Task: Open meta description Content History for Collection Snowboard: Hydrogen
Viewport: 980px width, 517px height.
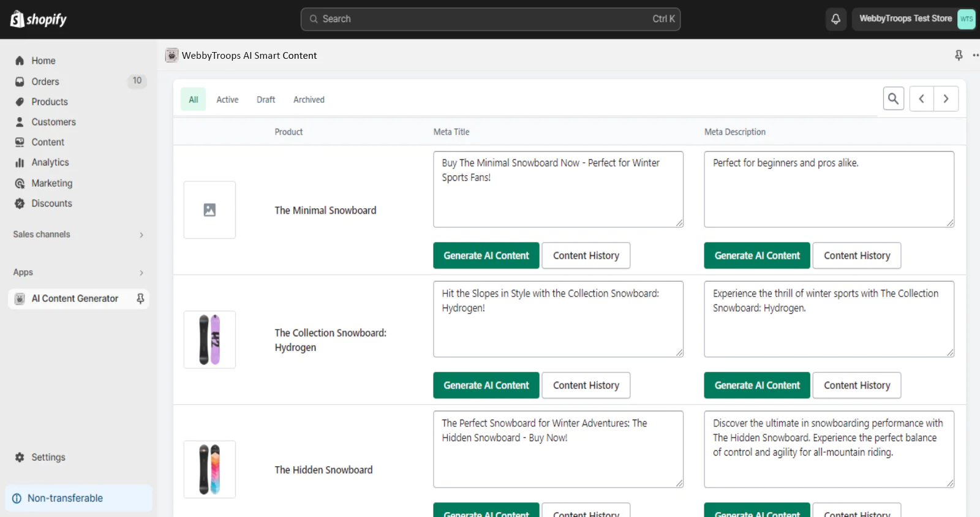Action: [x=857, y=385]
